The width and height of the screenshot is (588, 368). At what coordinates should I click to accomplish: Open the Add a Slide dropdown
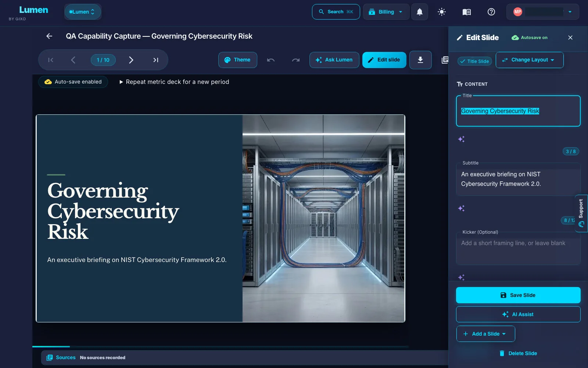pyautogui.click(x=485, y=334)
